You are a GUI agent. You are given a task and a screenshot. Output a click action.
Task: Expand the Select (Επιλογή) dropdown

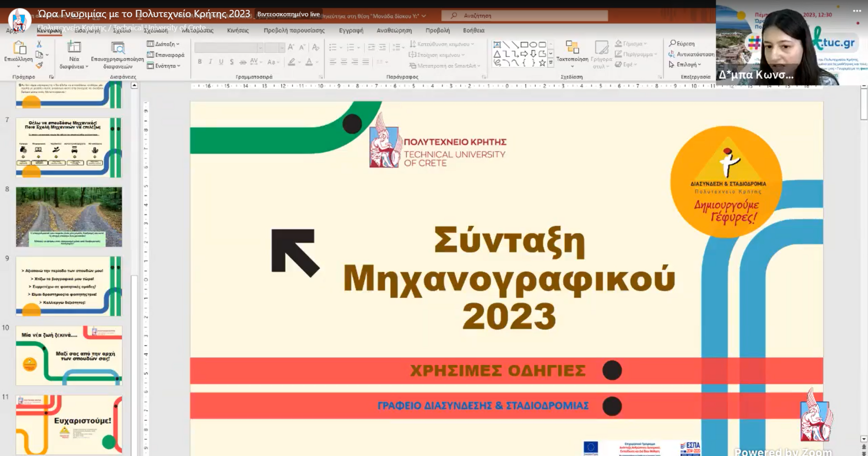tap(685, 64)
